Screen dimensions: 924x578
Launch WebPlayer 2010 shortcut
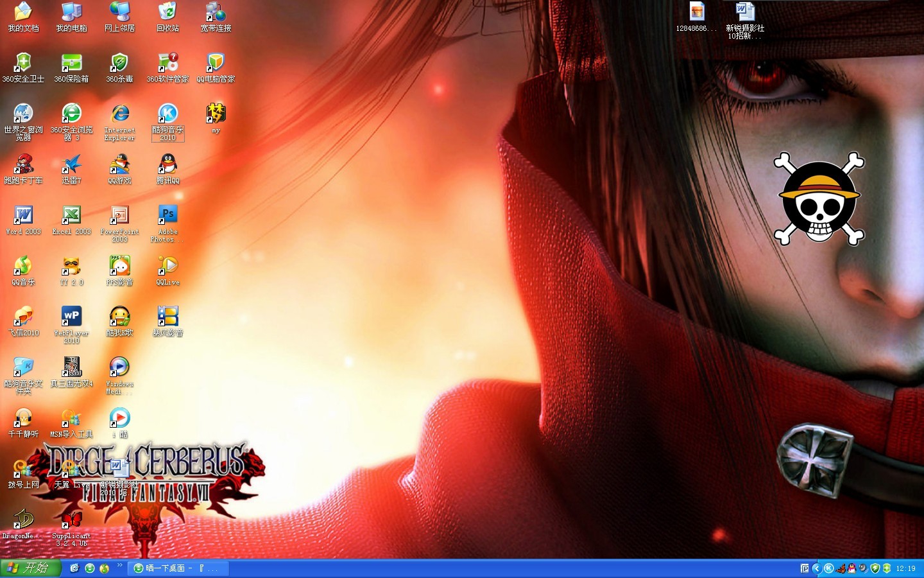pos(71,325)
